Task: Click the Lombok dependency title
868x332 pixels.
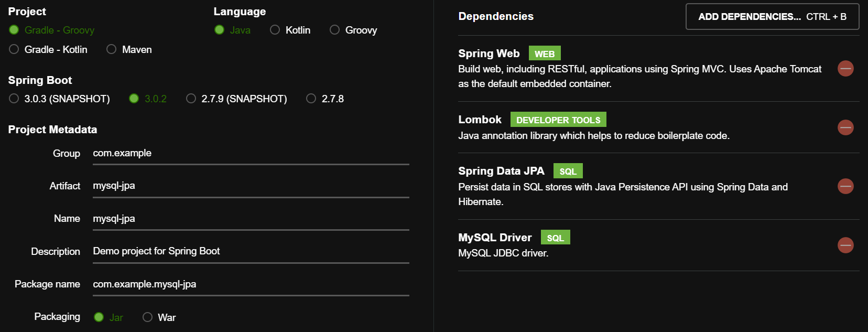Action: pyautogui.click(x=480, y=120)
